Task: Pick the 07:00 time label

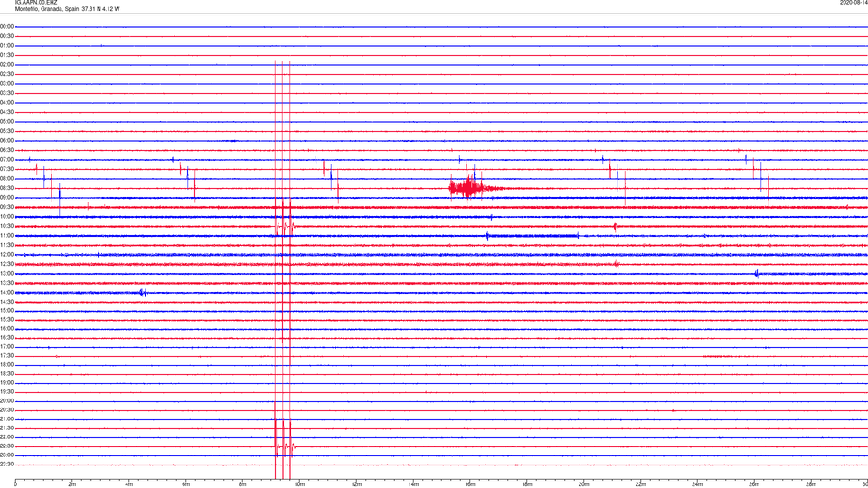Action: point(7,159)
